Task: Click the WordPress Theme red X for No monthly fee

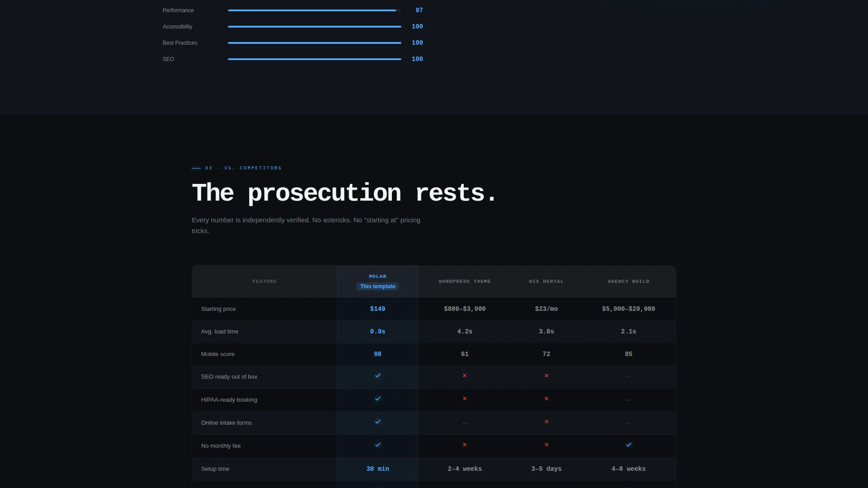Action: pos(465,445)
